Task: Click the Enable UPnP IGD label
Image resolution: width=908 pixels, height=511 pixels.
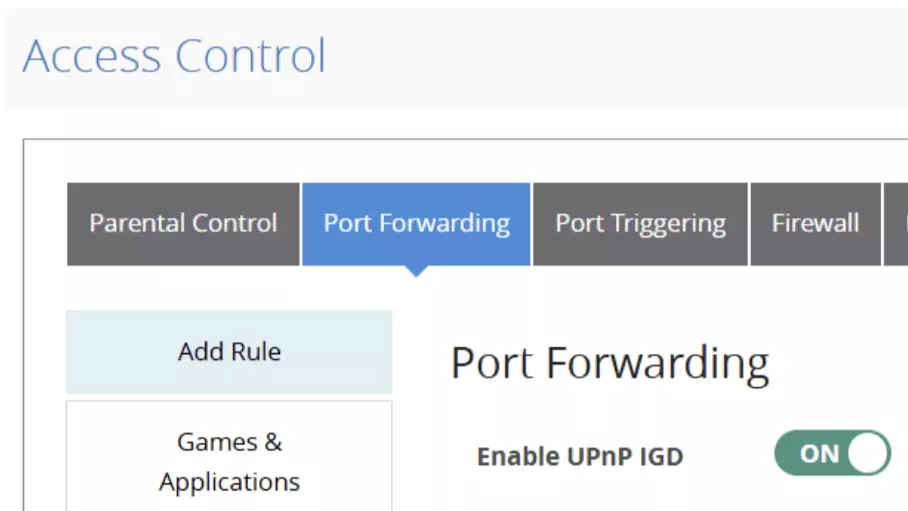Action: click(580, 457)
